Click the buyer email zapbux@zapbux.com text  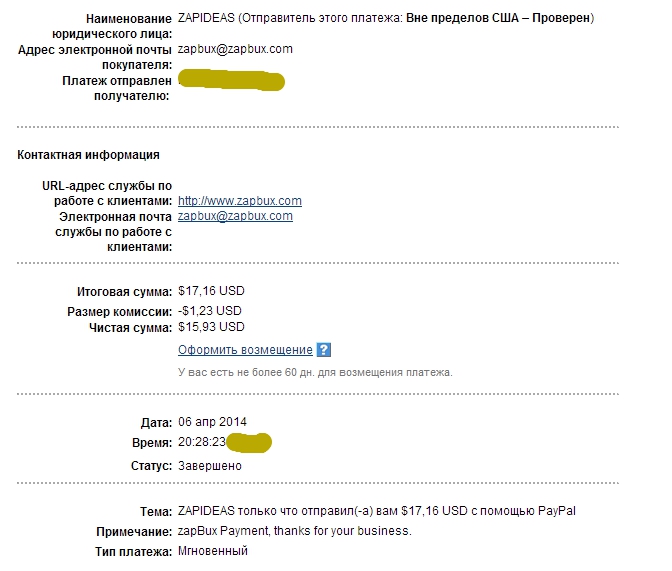(x=235, y=49)
